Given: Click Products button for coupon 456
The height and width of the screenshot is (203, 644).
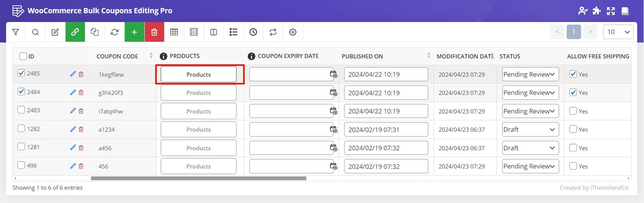Looking at the screenshot, I should (198, 166).
